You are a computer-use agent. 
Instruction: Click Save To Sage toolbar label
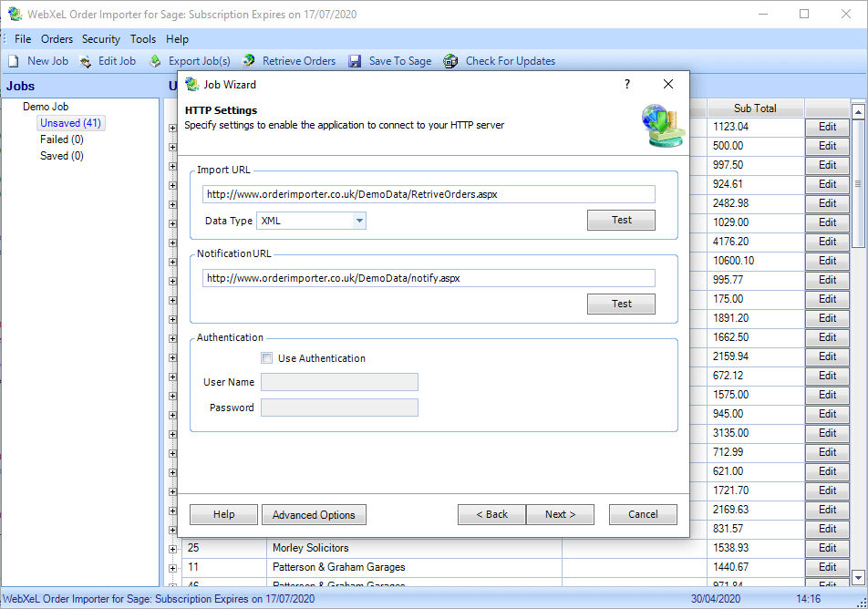400,61
